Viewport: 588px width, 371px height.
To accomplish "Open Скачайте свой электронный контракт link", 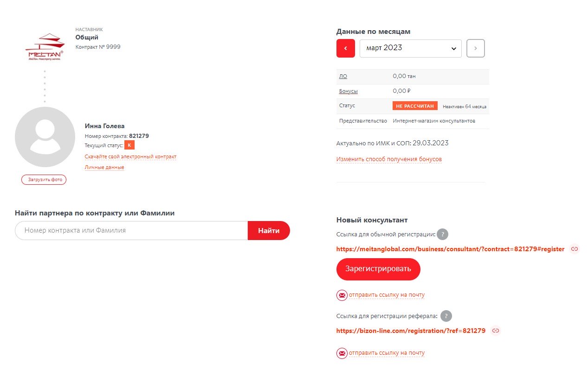I will point(130,156).
